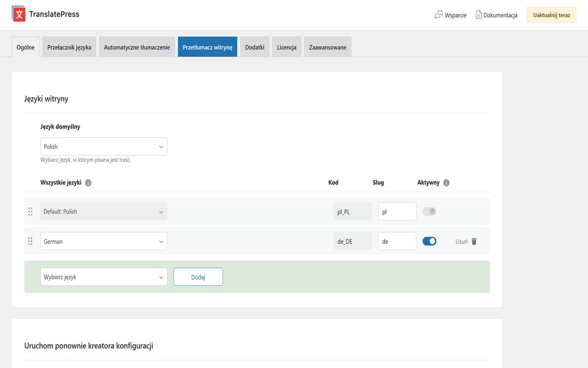Click info icon next to Wszystkie języki
Viewport: 588px width, 368px height.
tap(88, 183)
